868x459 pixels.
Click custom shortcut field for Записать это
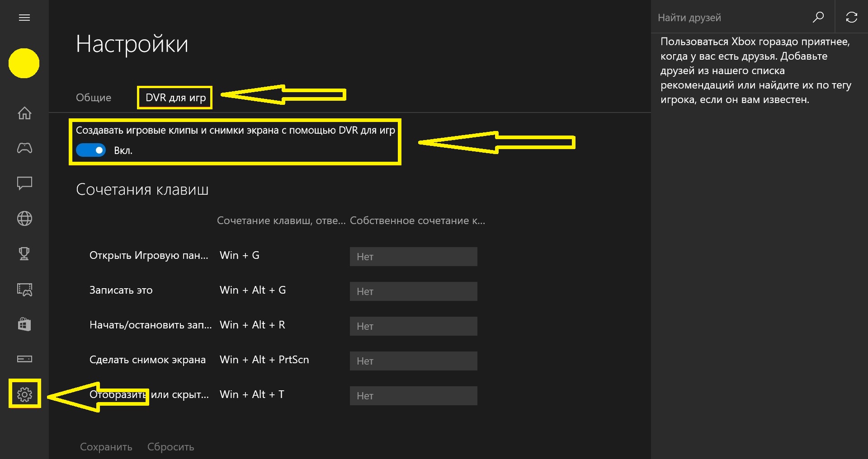(413, 291)
